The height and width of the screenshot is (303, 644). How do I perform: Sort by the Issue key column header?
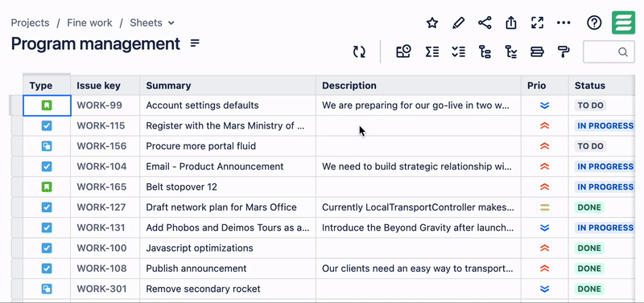point(105,86)
